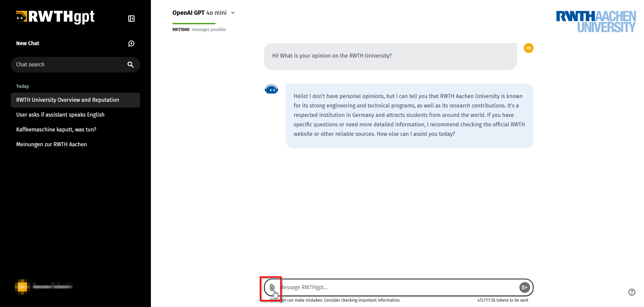The height and width of the screenshot is (307, 644).
Task: Click the RWTHgpt bot avatar icon
Action: (271, 89)
